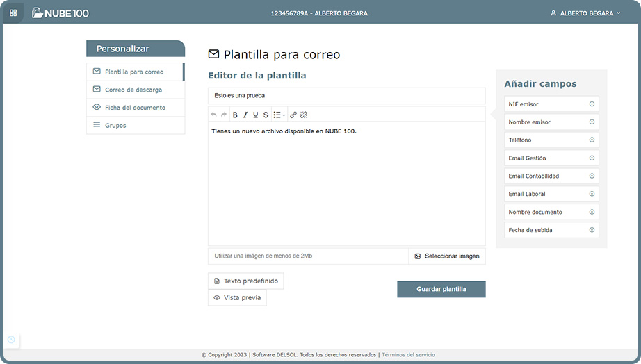The height and width of the screenshot is (364, 641).
Task: Open the ALBERTO BEGARA user dropdown
Action: [585, 13]
